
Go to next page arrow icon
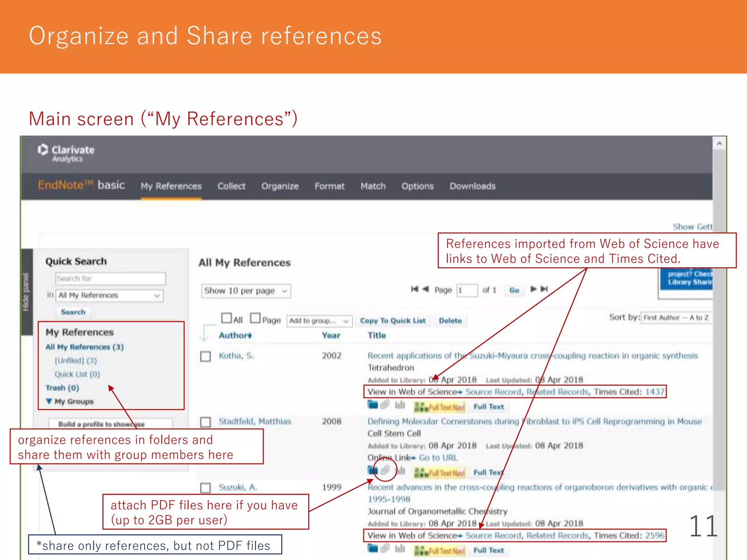[533, 289]
